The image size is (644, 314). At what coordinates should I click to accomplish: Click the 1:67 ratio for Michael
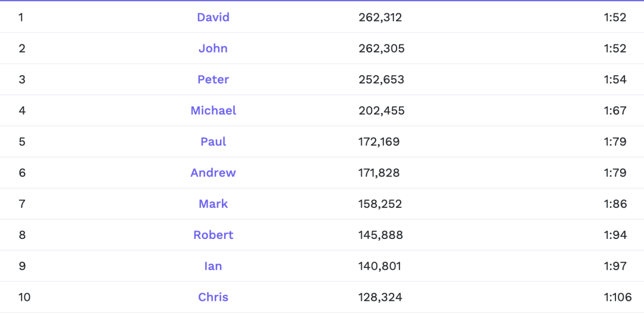tap(615, 110)
